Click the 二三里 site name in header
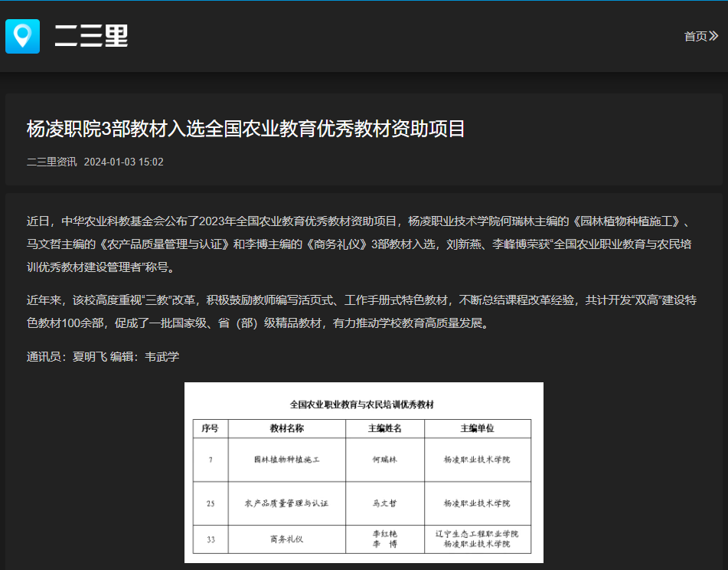The height and width of the screenshot is (570, 728). (91, 36)
